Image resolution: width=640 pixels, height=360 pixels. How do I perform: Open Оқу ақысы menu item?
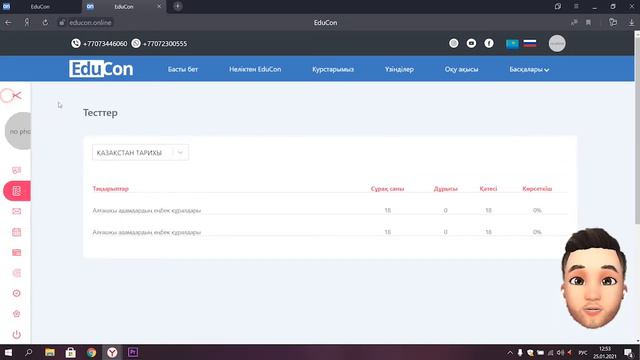[461, 69]
